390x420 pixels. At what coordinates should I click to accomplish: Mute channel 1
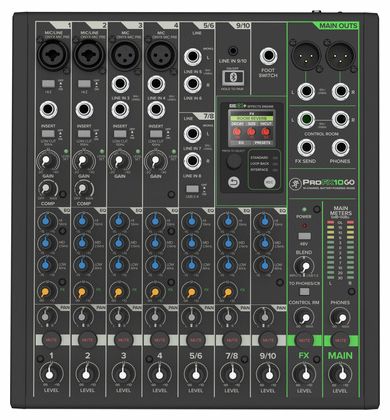click(x=52, y=340)
